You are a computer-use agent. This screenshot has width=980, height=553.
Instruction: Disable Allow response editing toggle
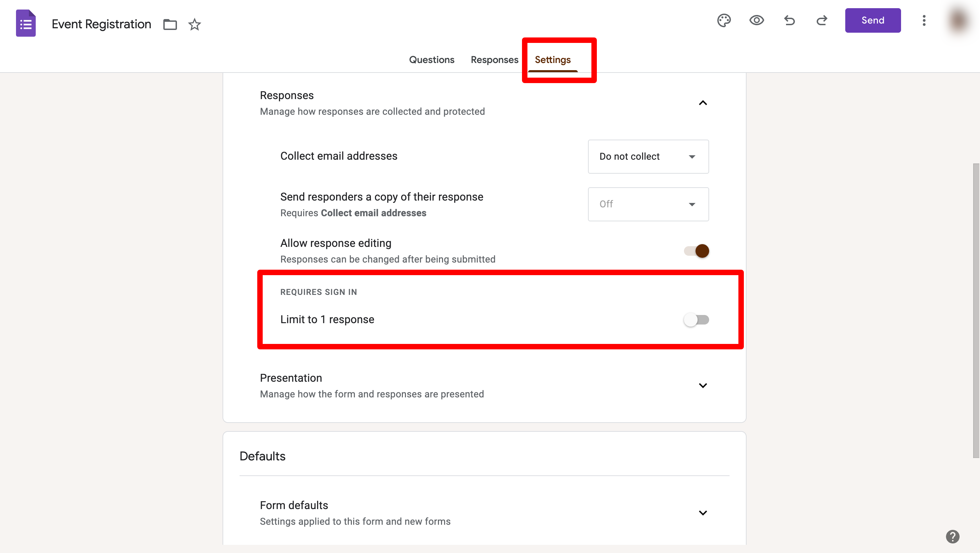click(x=696, y=251)
